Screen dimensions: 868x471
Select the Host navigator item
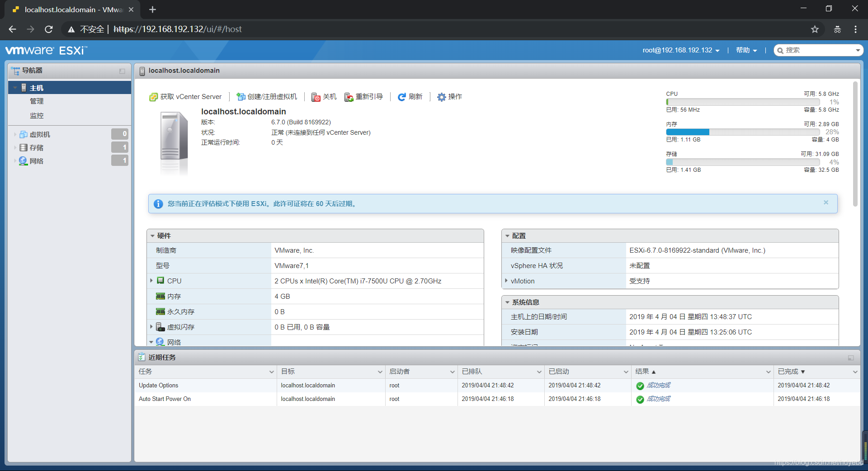(70, 88)
